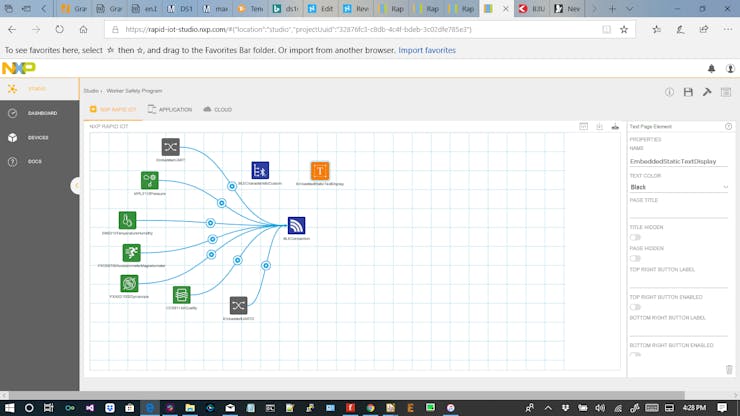The width and height of the screenshot is (740, 416).
Task: Open the user account icon
Action: coord(730,68)
